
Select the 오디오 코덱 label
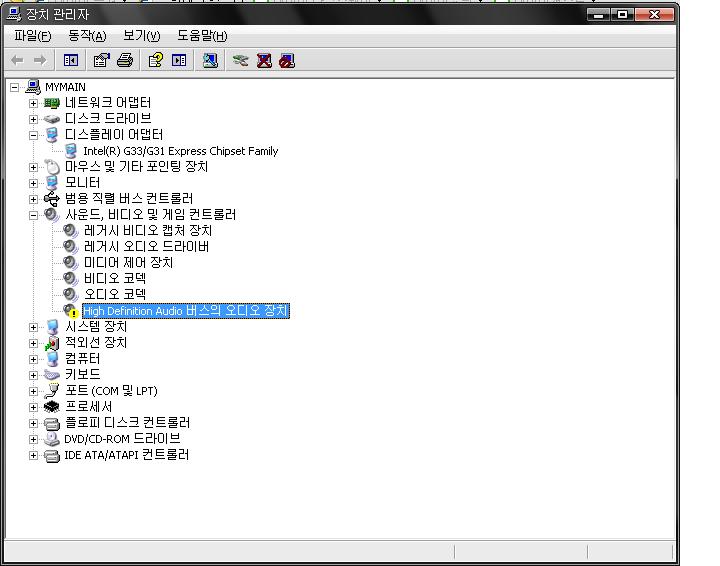click(x=115, y=294)
